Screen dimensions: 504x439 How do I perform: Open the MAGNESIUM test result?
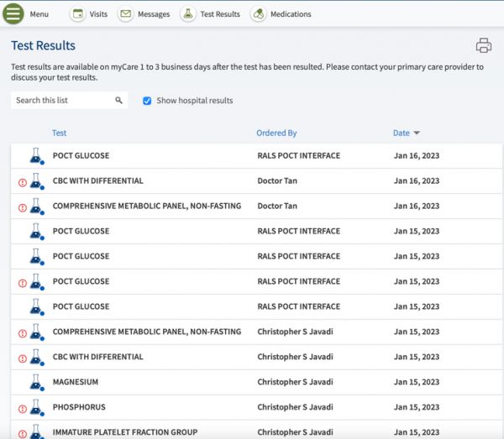76,382
